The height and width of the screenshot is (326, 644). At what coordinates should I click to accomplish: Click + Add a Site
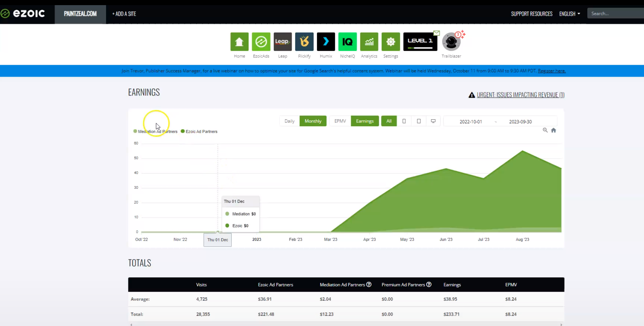click(x=124, y=14)
